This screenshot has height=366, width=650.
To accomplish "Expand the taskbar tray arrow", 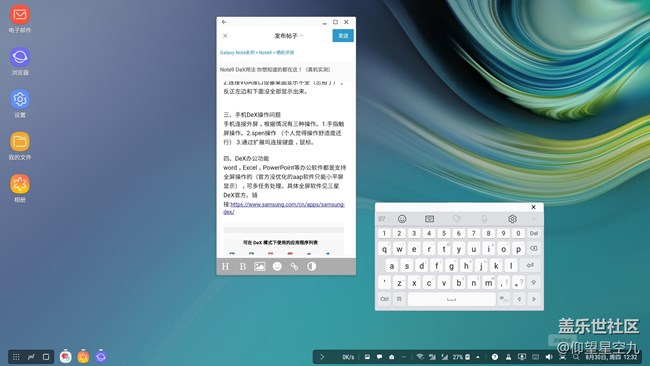I will (322, 356).
